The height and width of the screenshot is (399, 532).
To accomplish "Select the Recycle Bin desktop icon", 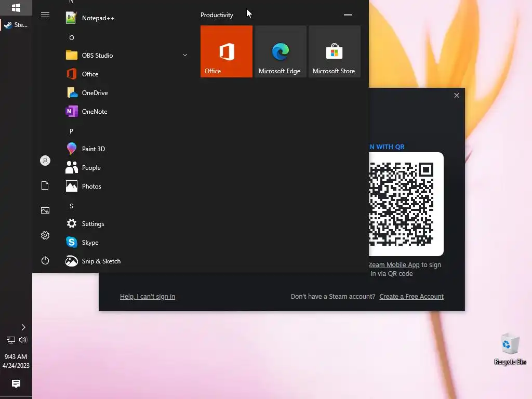I will [510, 349].
